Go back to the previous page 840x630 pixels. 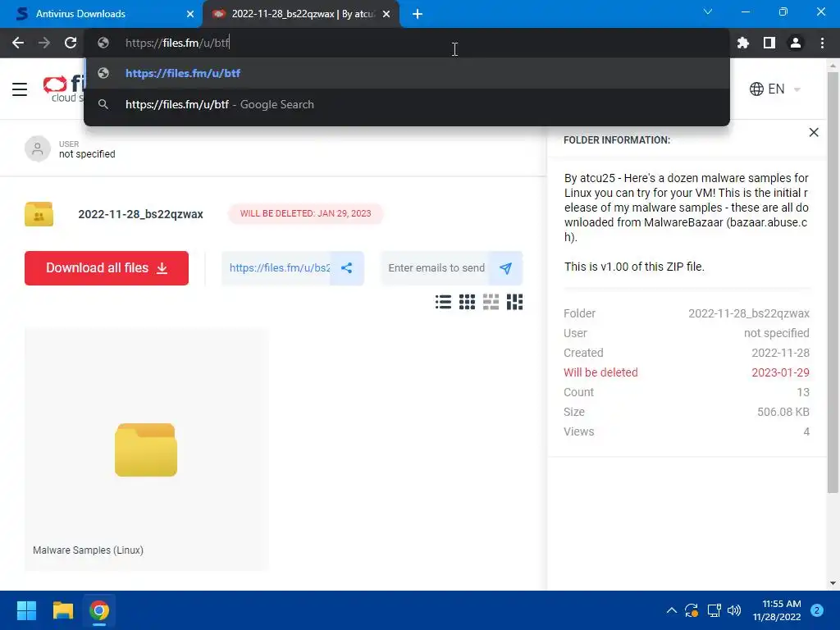click(x=18, y=43)
